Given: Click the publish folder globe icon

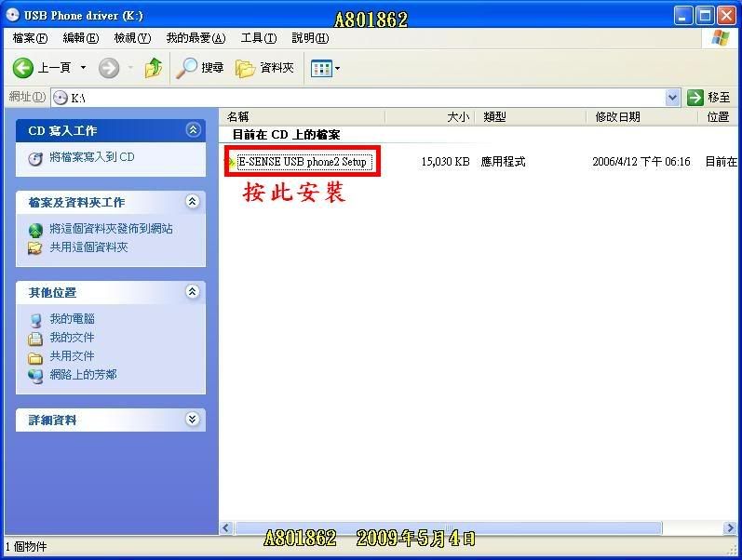Looking at the screenshot, I should pos(35,231).
